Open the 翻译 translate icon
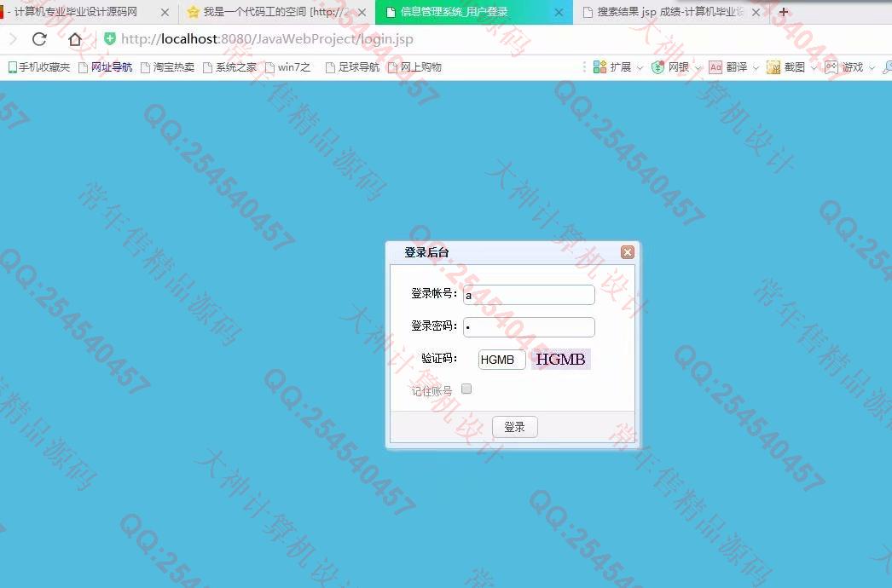The width and height of the screenshot is (892, 588). coord(715,67)
